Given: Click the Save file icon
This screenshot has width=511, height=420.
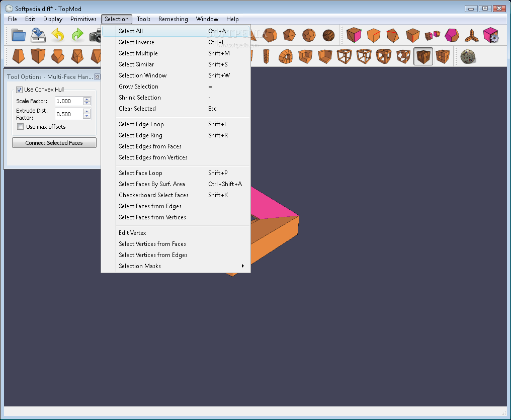Looking at the screenshot, I should (38, 35).
